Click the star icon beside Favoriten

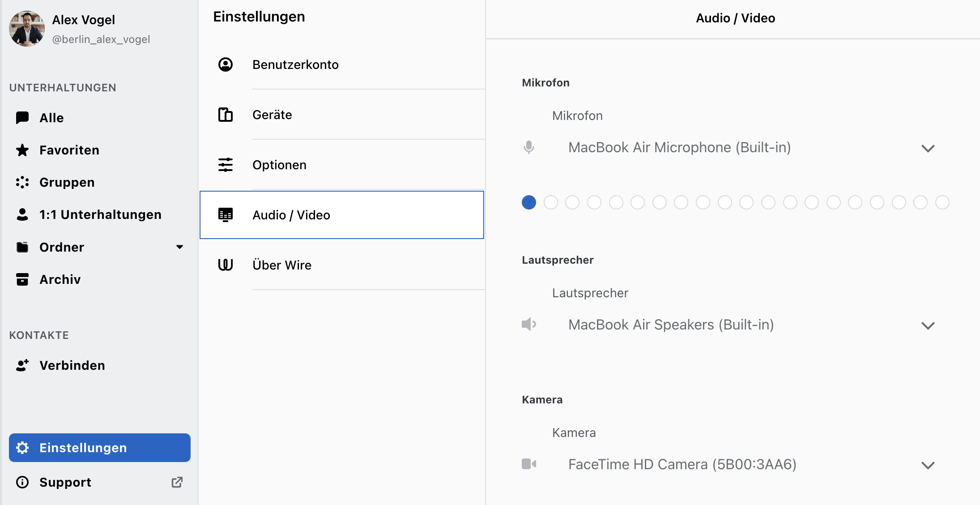[22, 150]
